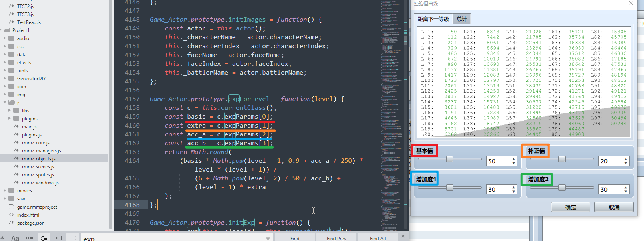Expand the plugins folder arrow
This screenshot has height=241, width=644.
[x=10, y=119]
